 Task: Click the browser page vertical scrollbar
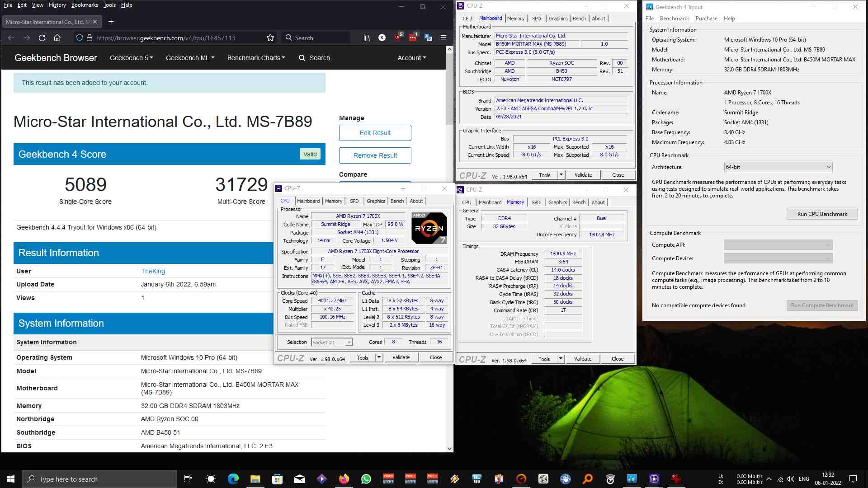tap(449, 249)
